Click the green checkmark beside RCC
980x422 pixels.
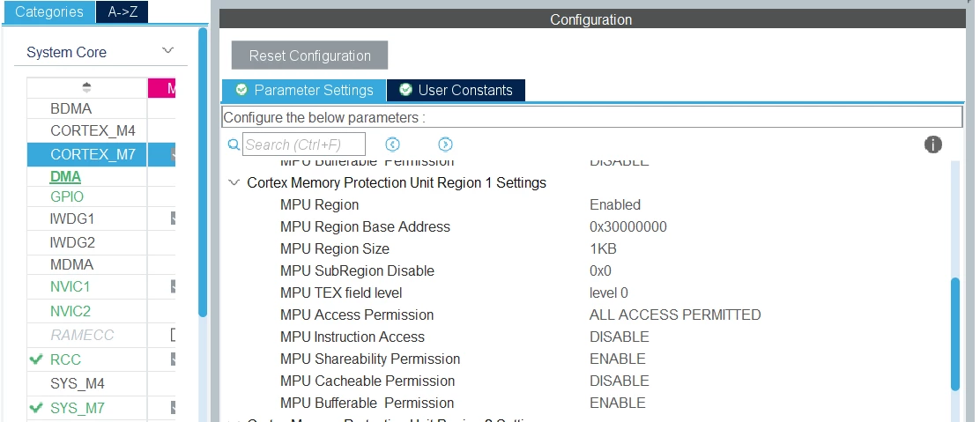click(37, 359)
